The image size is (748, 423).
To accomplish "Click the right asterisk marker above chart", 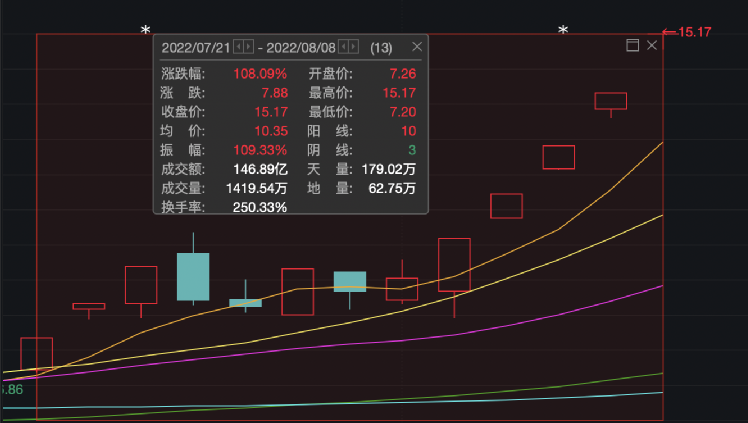I will click(563, 32).
